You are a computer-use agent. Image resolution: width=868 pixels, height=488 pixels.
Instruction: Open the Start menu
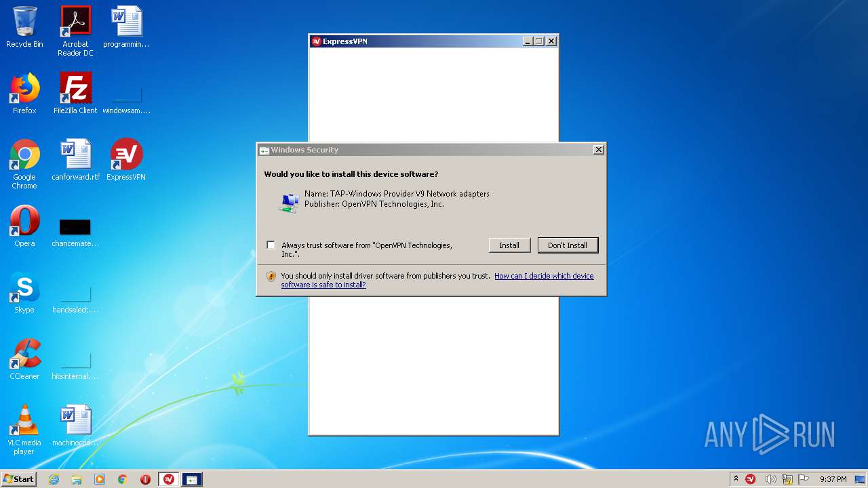(x=19, y=479)
